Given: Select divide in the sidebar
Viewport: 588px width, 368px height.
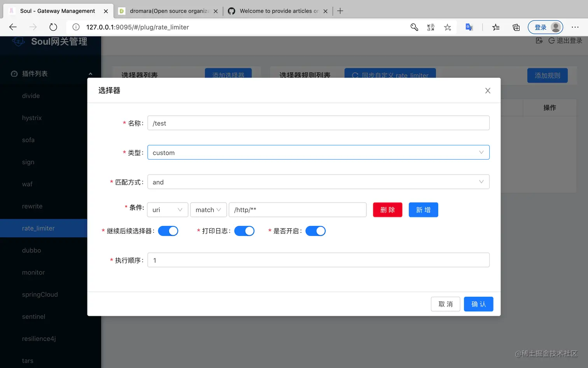Looking at the screenshot, I should click(31, 96).
